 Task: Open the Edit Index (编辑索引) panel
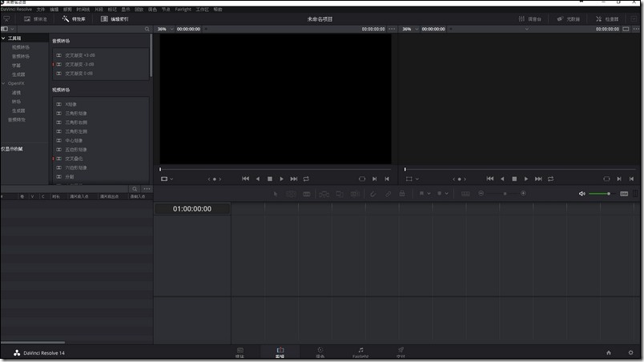(115, 19)
